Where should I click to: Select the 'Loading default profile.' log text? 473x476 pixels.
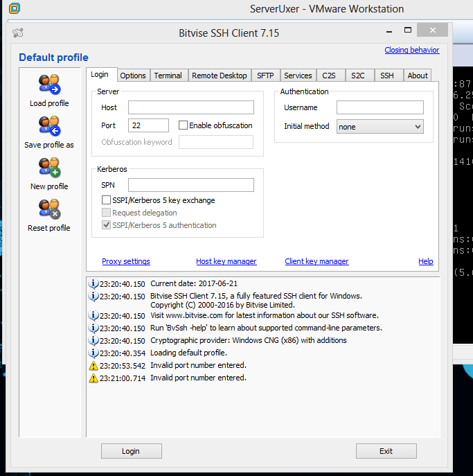tap(188, 353)
